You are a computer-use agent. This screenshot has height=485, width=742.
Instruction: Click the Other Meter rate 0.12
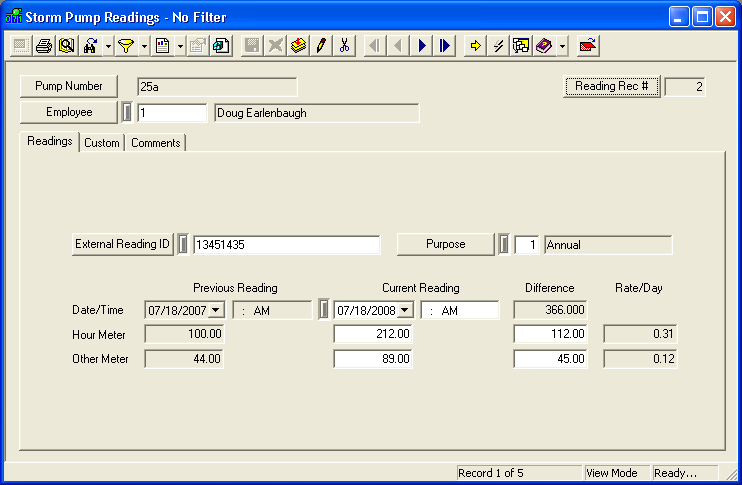pos(640,359)
